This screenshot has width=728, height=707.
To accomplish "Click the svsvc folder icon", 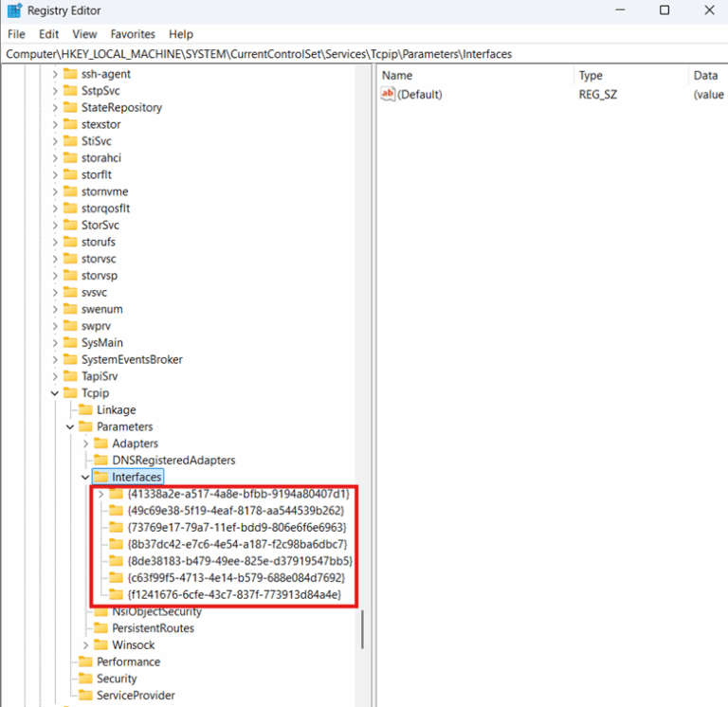I will pyautogui.click(x=70, y=292).
